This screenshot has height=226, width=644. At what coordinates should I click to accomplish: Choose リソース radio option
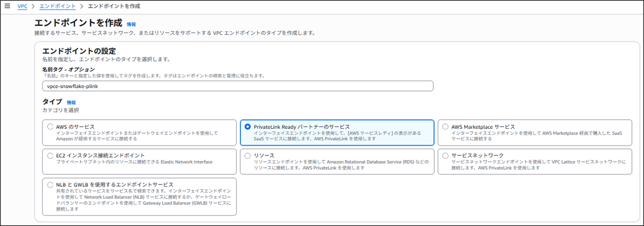click(248, 156)
